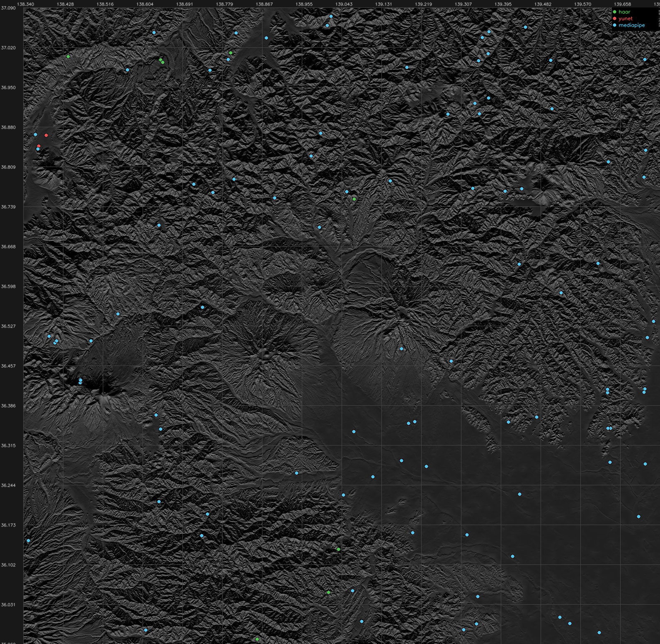
Task: Click y-axis tick label 36.880
Action: tap(8, 127)
